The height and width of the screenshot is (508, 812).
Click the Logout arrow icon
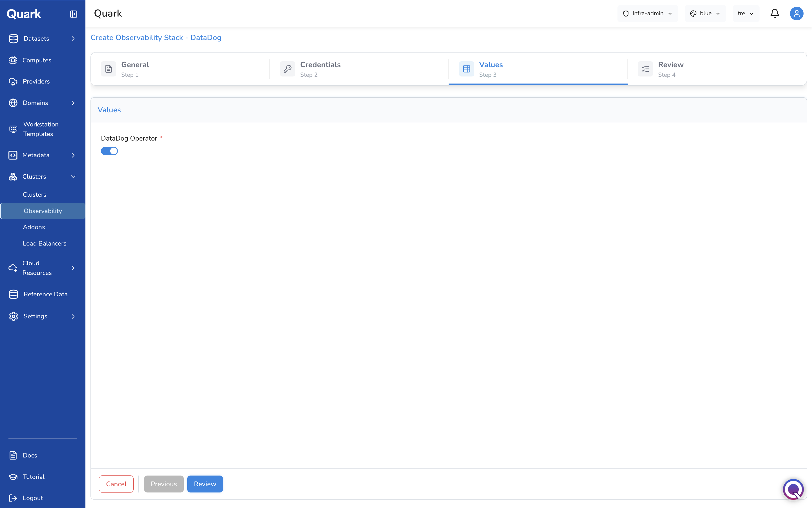(x=13, y=498)
